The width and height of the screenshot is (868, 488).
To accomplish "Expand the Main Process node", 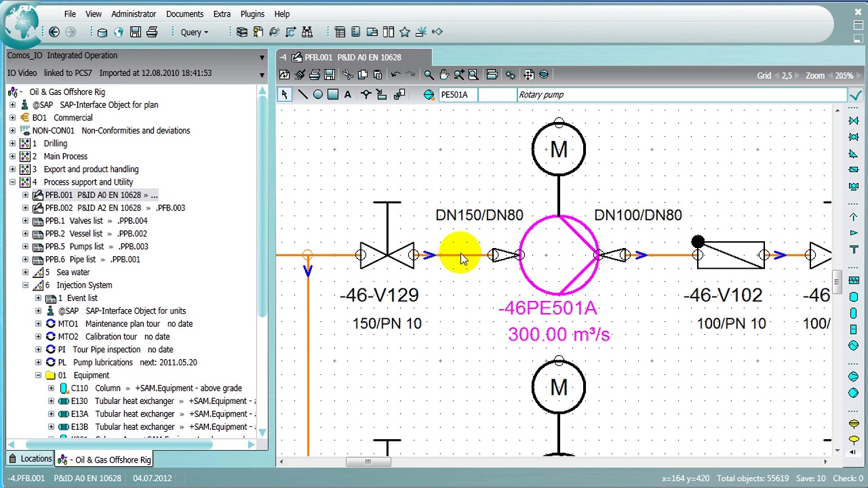I will tap(12, 157).
